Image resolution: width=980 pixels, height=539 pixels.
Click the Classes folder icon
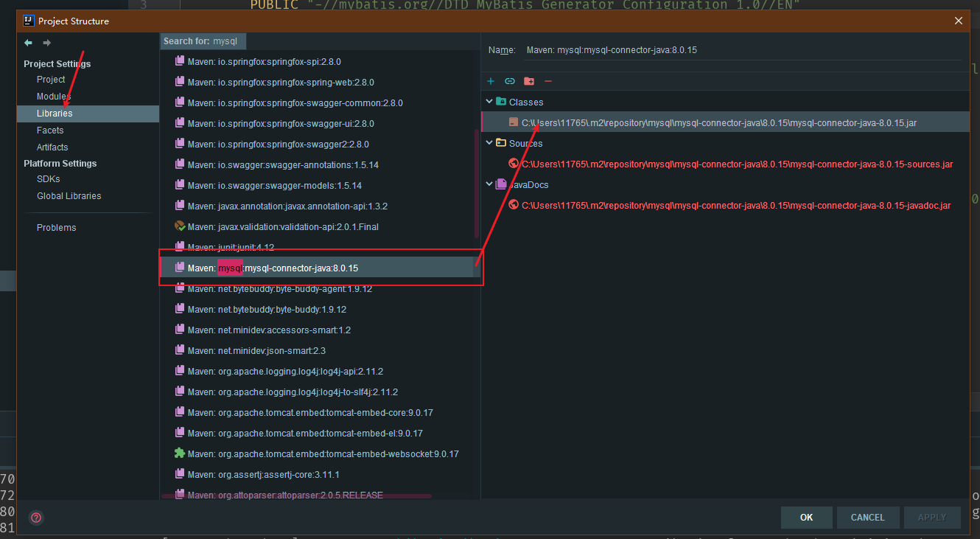pos(501,102)
